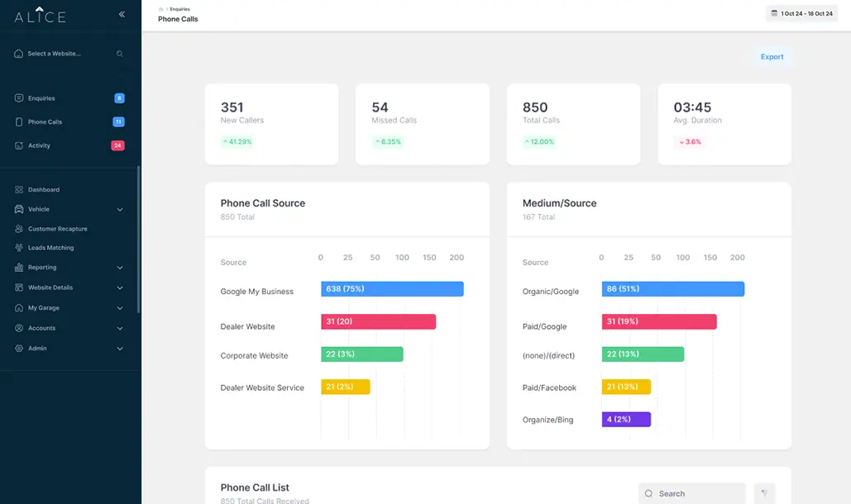Screen dimensions: 851x504
Task: Click the filter icon beside Search
Action: [764, 494]
